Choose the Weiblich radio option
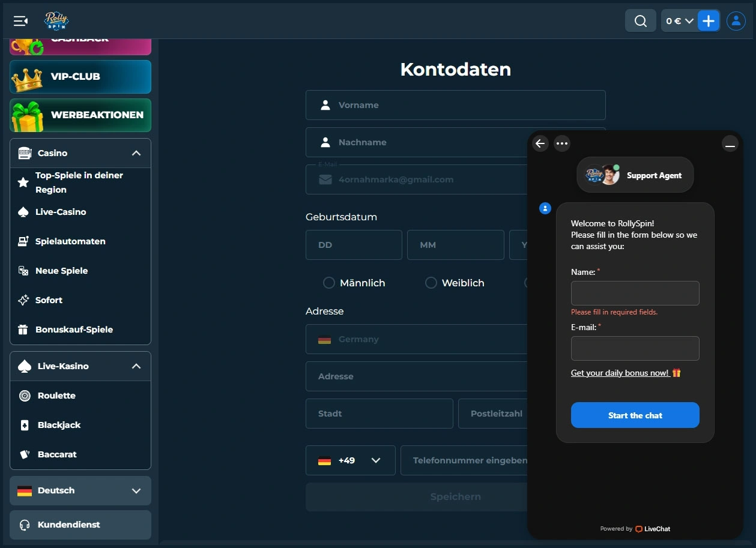The width and height of the screenshot is (756, 548). click(x=431, y=282)
